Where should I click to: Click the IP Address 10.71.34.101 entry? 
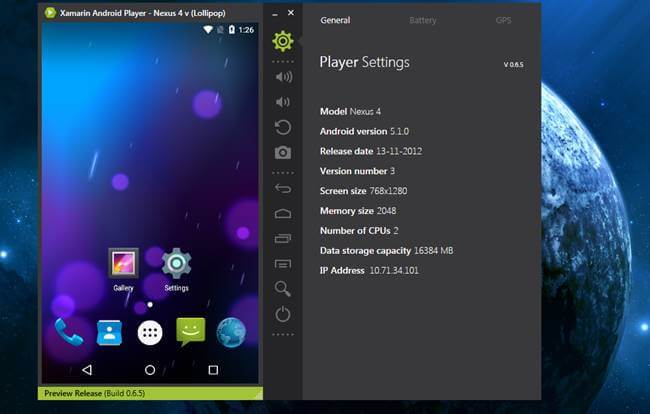click(x=369, y=271)
